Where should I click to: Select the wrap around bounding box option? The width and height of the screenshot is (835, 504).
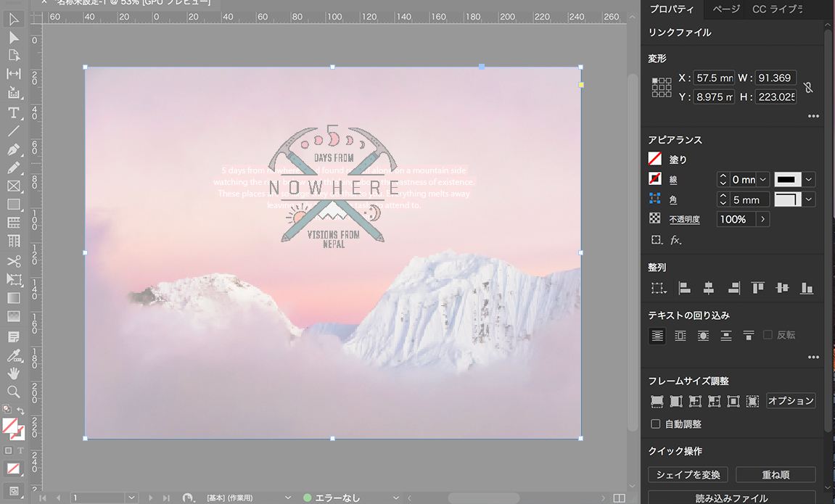pyautogui.click(x=680, y=336)
